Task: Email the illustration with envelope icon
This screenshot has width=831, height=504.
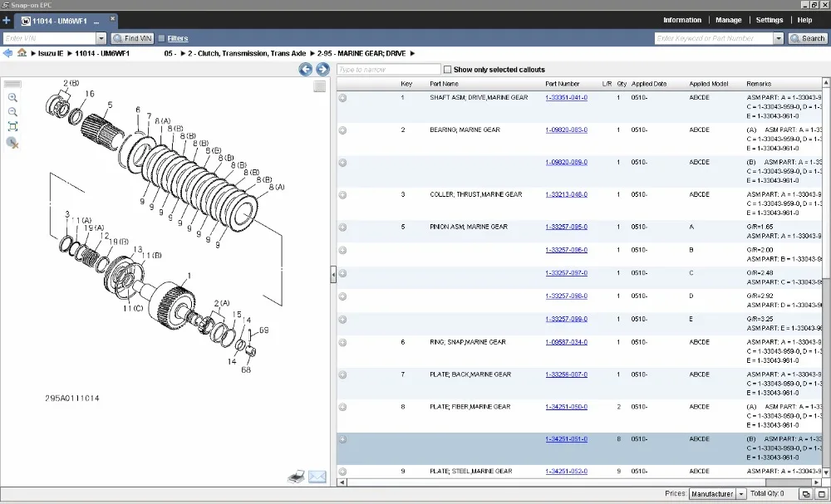Action: click(317, 477)
